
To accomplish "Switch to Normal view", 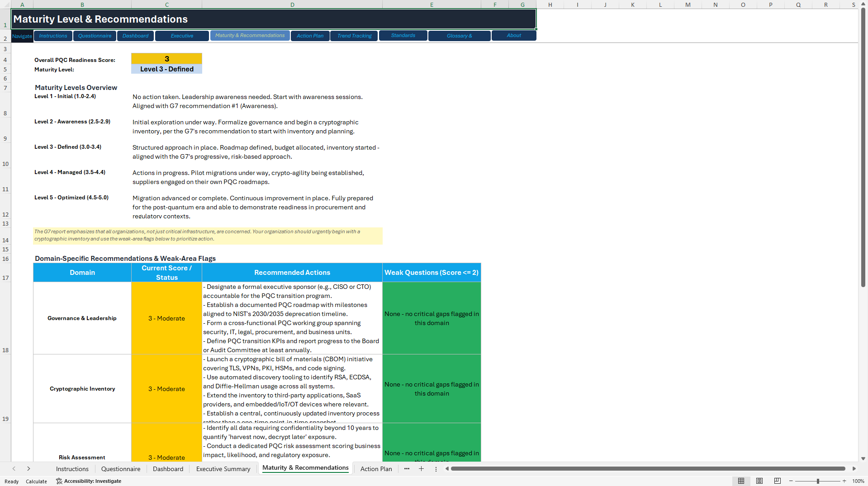I will pos(741,481).
